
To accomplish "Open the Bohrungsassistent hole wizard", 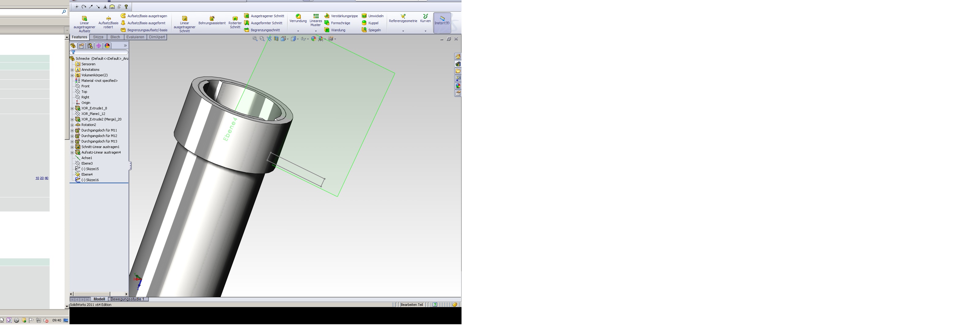I will click(212, 21).
